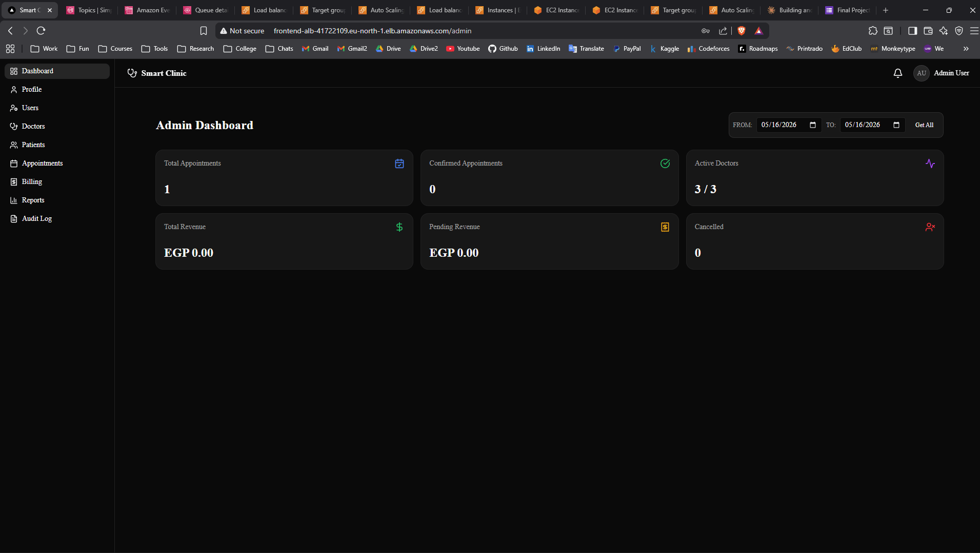The height and width of the screenshot is (553, 980).
Task: Click the Active Doctors value 3 / 3
Action: 705,189
